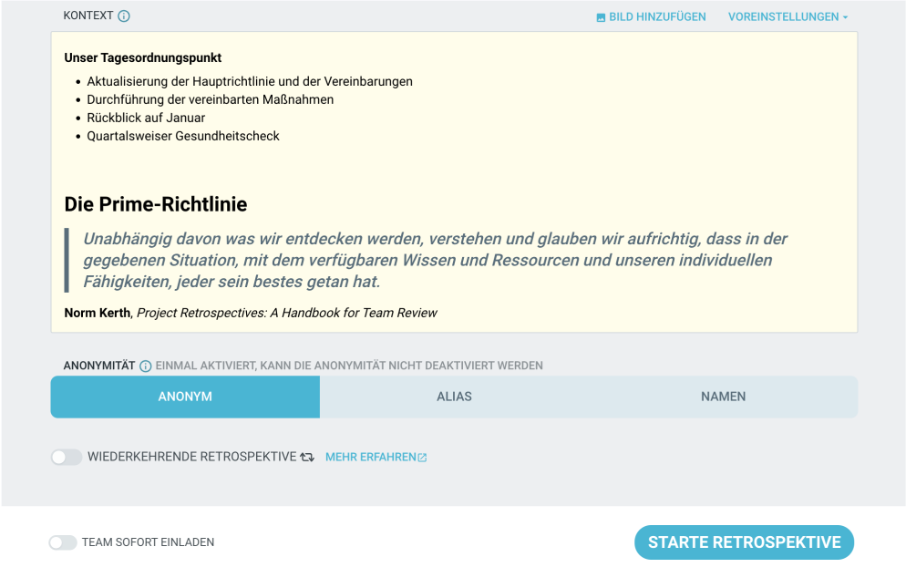Click the Anonymität info icon
The height and width of the screenshot is (588, 906).
point(146,366)
